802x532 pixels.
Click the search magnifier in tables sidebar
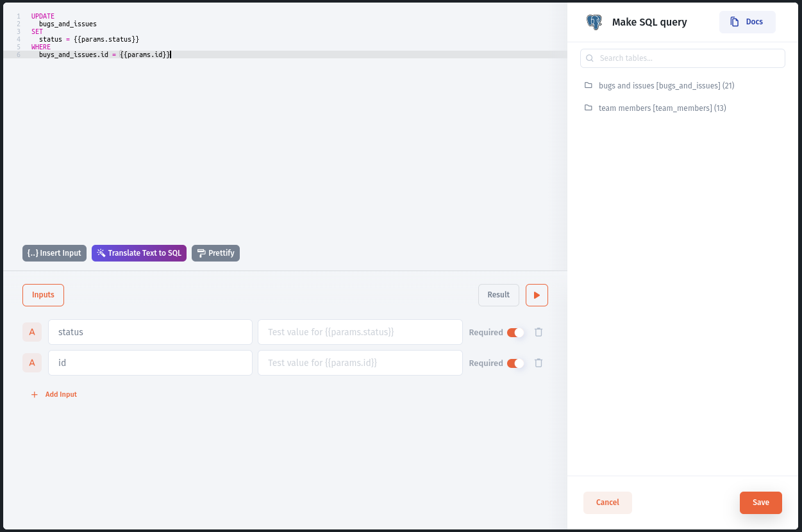point(589,58)
